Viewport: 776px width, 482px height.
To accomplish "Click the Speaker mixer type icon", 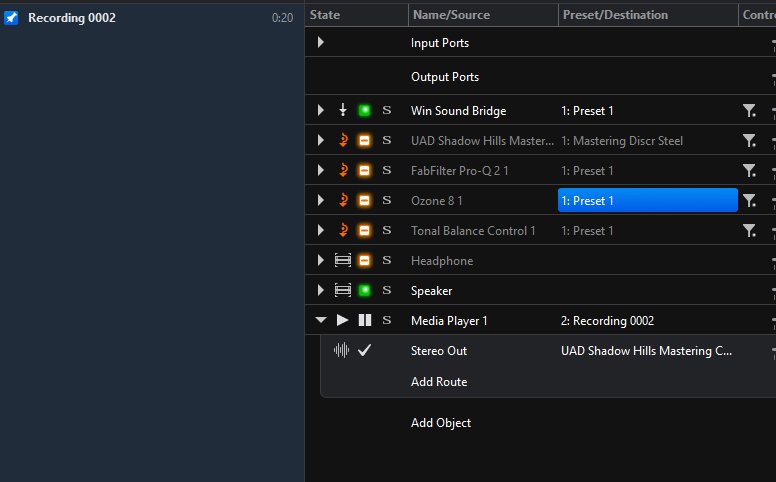I will (x=342, y=290).
